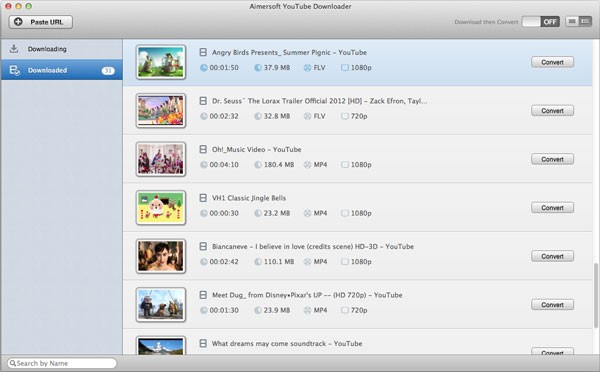Click film icon beside Dr. Seuss title

(x=203, y=101)
